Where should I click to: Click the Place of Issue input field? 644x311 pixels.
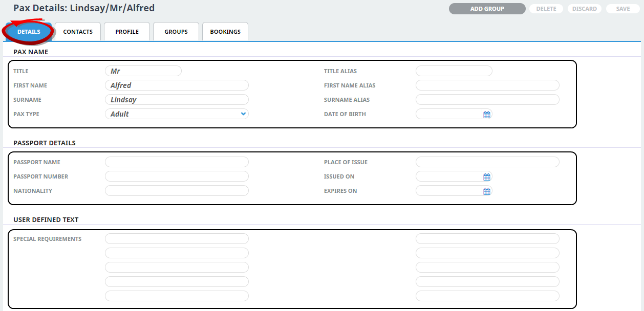487,162
